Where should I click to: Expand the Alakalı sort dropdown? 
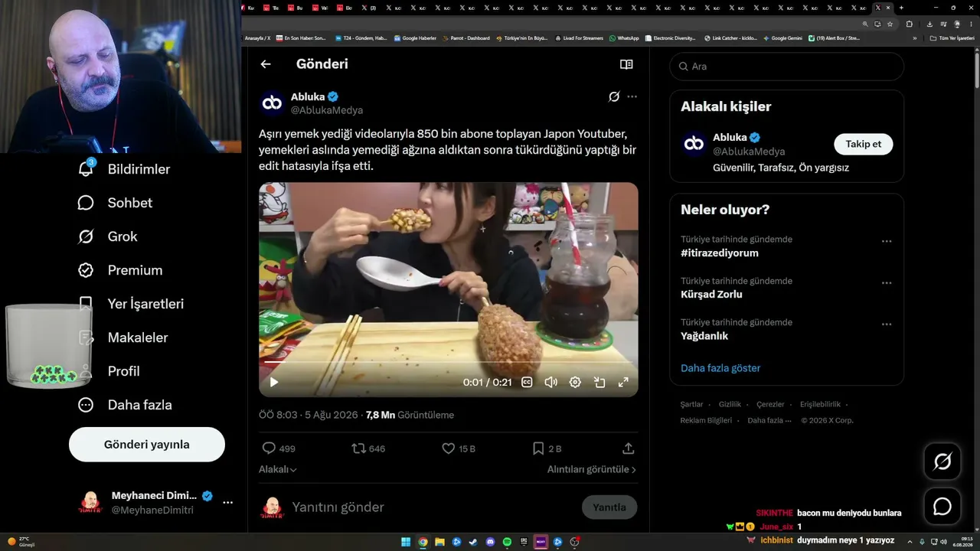[278, 469]
